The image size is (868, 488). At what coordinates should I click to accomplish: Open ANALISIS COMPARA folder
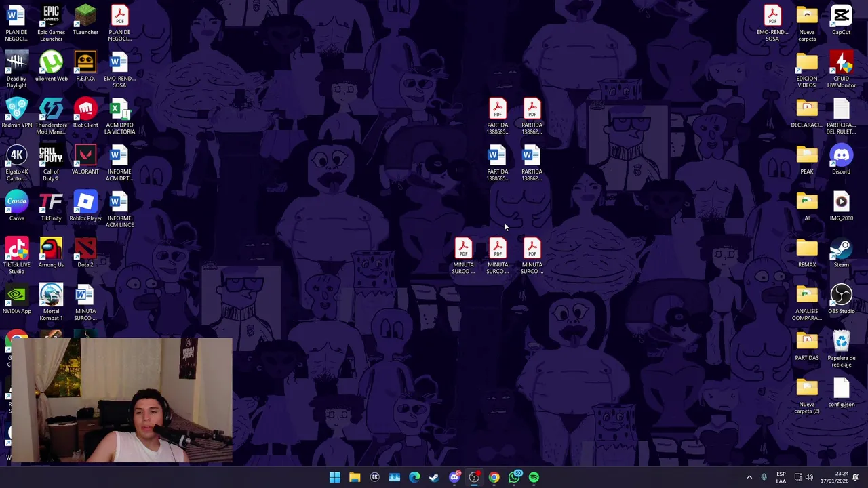[807, 303]
